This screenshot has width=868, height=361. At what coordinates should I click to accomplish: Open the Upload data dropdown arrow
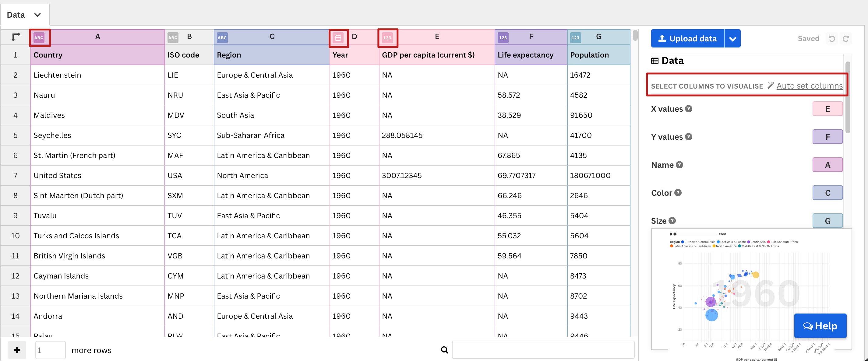tap(732, 38)
